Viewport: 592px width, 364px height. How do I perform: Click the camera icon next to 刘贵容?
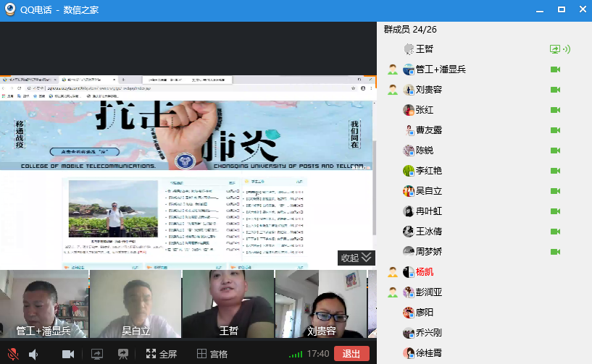(556, 90)
